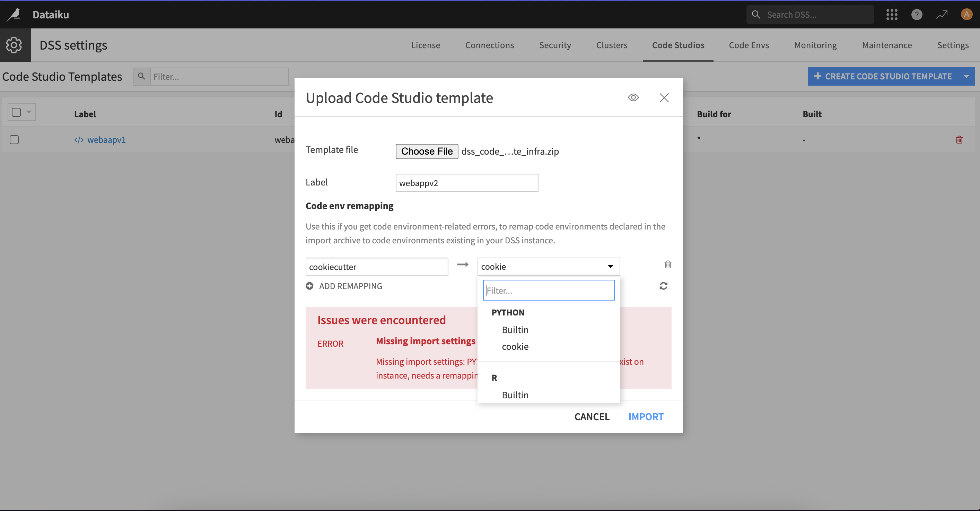Switch to the Monitoring tab
The height and width of the screenshot is (511, 980).
coord(815,45)
